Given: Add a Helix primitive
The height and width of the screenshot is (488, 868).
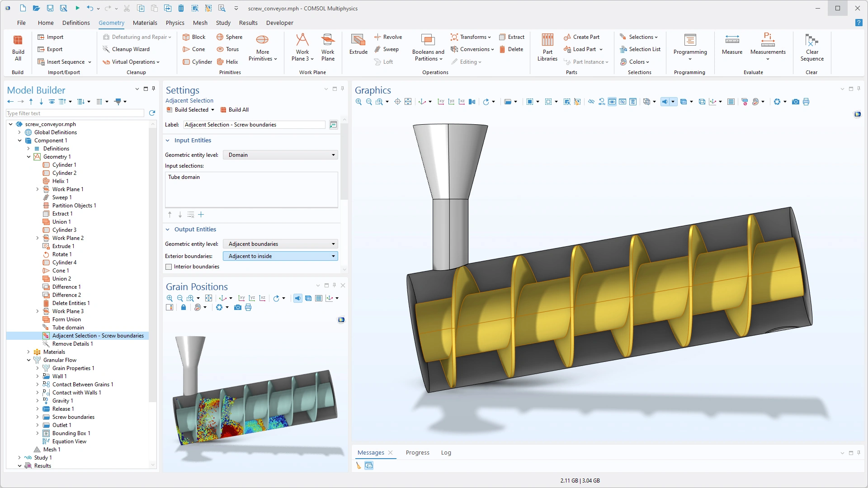Looking at the screenshot, I should (227, 62).
